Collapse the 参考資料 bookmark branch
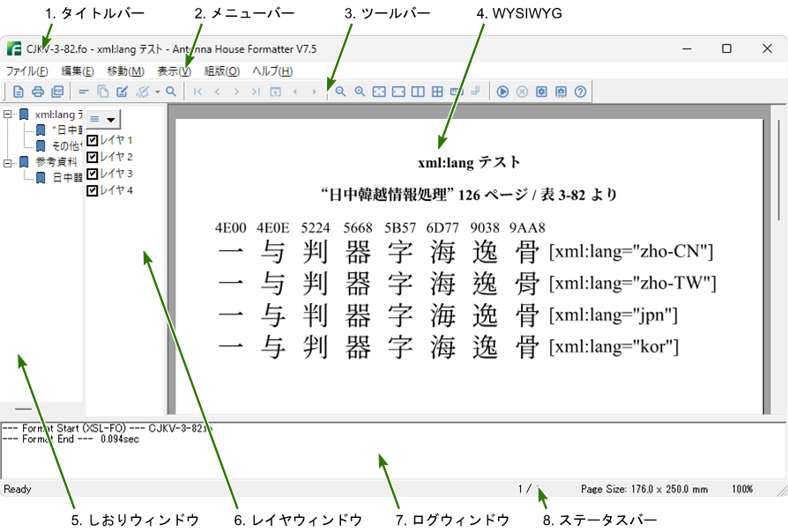This screenshot has width=788, height=532. pos(7,161)
